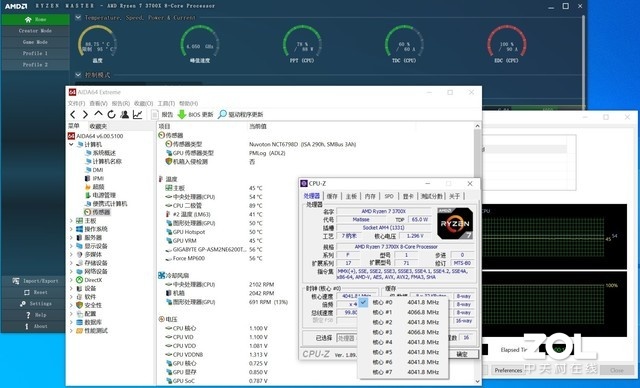This screenshot has height=388, width=640.
Task: Open About in Ryzen Master
Action: pos(35,326)
